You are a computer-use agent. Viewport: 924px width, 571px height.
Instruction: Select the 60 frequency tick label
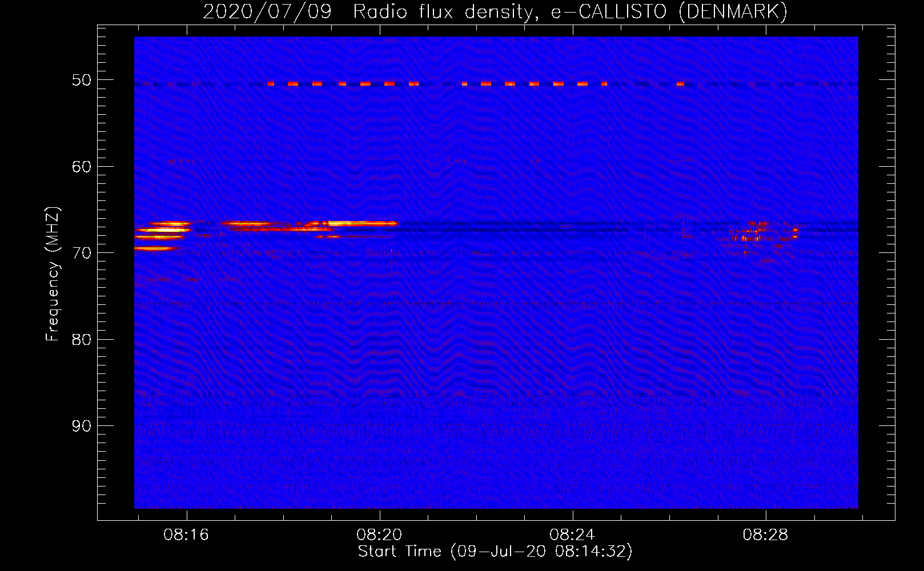coord(82,167)
